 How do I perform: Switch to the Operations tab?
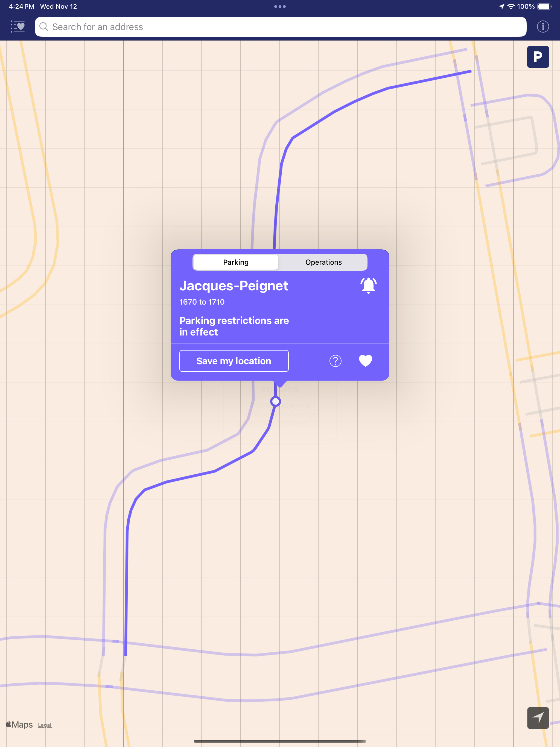click(323, 262)
